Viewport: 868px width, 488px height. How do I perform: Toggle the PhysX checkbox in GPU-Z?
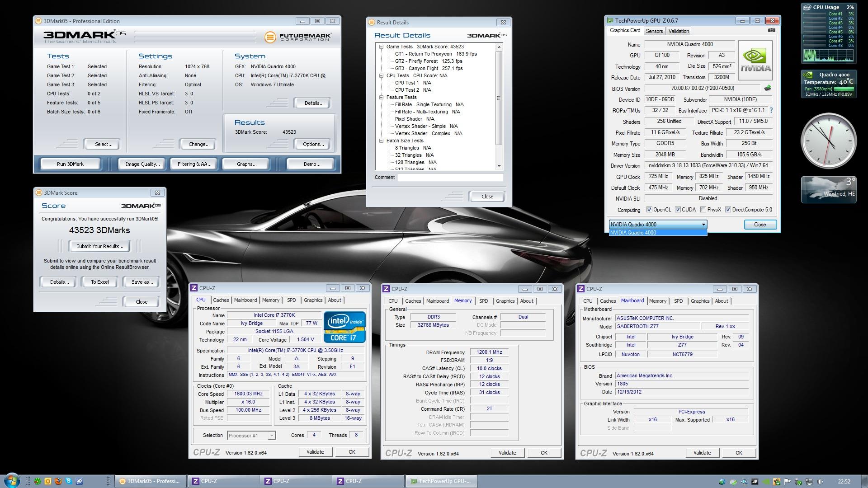(x=703, y=210)
